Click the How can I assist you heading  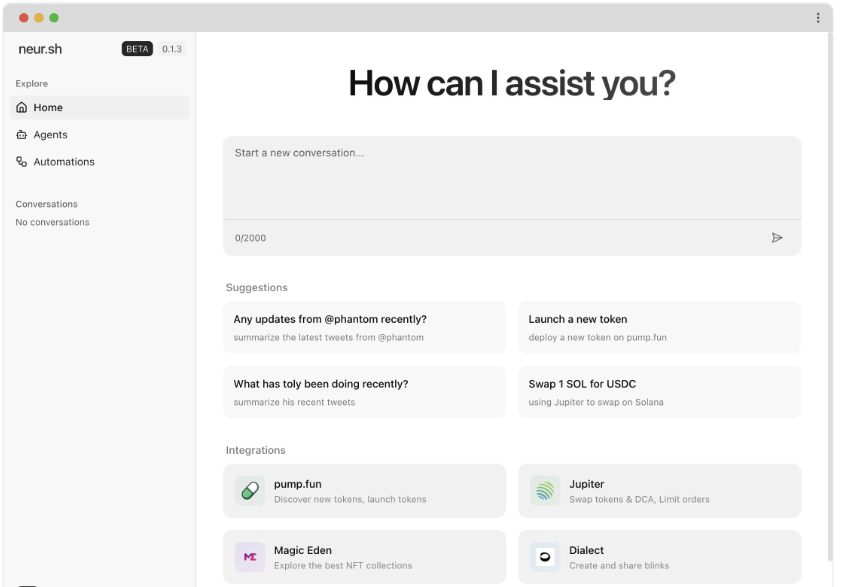tap(512, 84)
